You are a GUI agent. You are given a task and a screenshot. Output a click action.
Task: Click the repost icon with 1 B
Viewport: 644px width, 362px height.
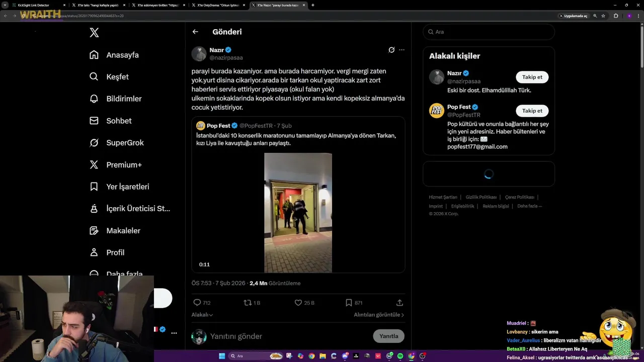coord(248,303)
